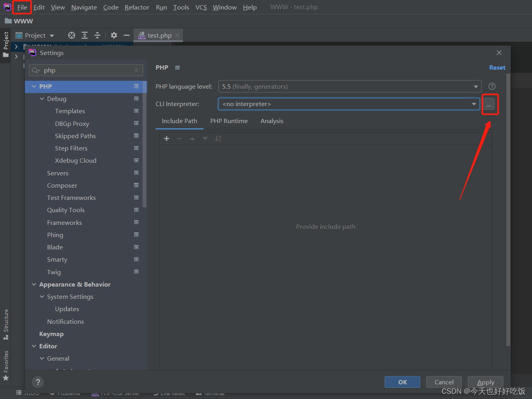Click the locate target icon in Project toolbar
Image resolution: width=532 pixels, height=399 pixels.
click(x=72, y=35)
